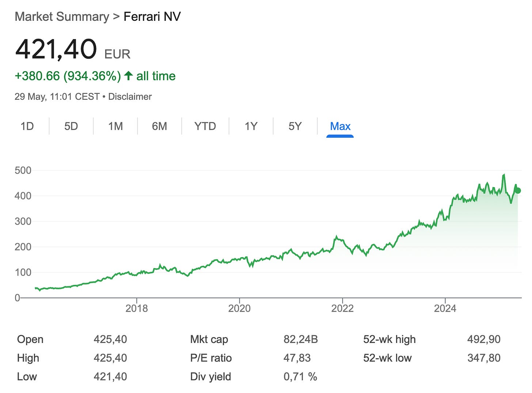Click the EUR currency label
Screen dimensions: 532x393
(117, 54)
